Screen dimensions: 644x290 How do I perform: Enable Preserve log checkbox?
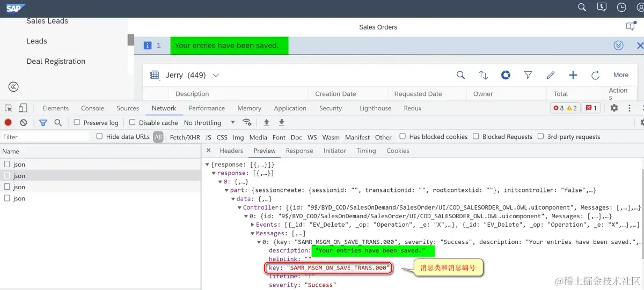[x=77, y=122]
